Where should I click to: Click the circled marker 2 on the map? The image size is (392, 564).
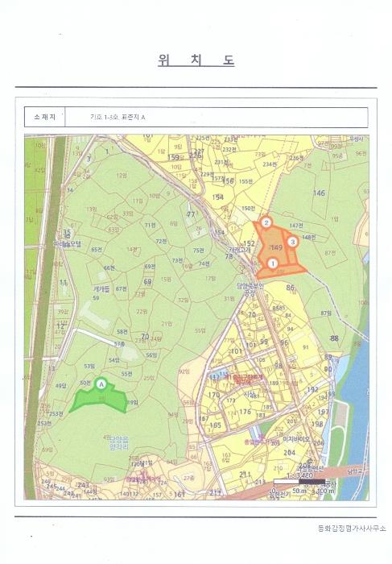(x=266, y=222)
